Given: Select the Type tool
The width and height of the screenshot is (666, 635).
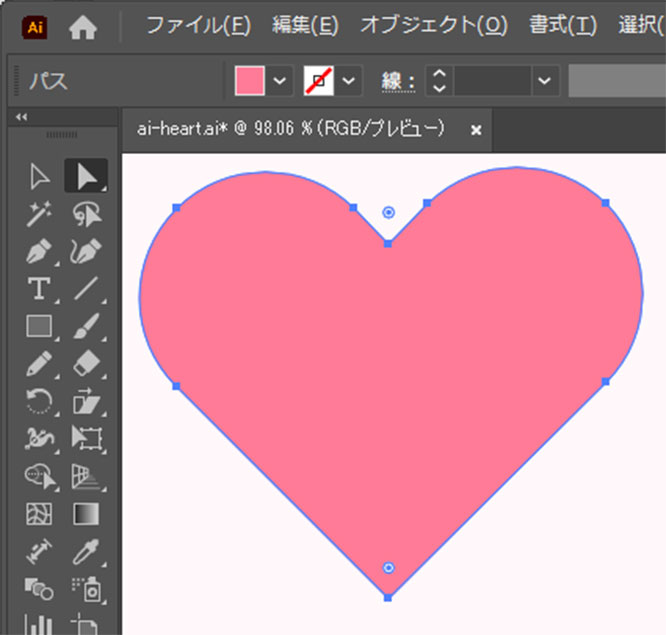Looking at the screenshot, I should (x=39, y=289).
